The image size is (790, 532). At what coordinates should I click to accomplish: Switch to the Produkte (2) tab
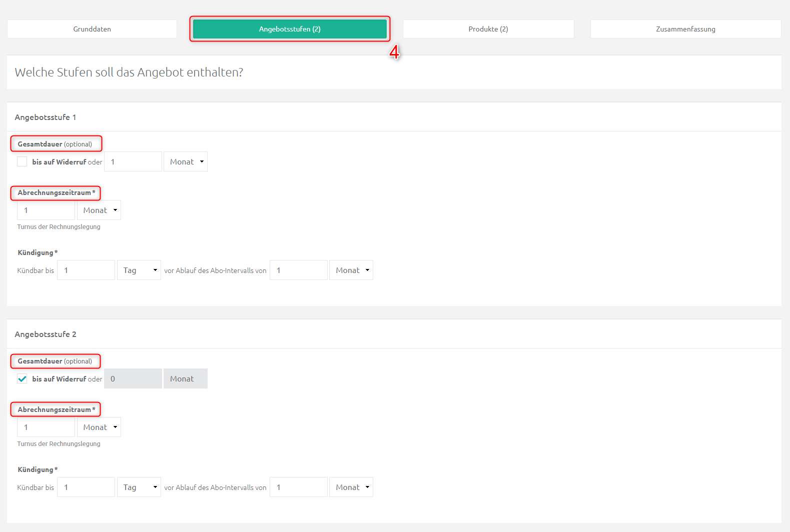(488, 29)
